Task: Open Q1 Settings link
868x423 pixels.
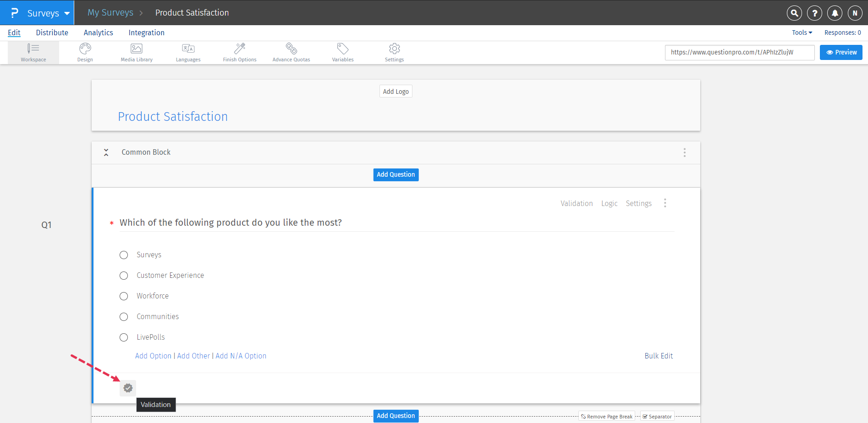Action: (638, 203)
